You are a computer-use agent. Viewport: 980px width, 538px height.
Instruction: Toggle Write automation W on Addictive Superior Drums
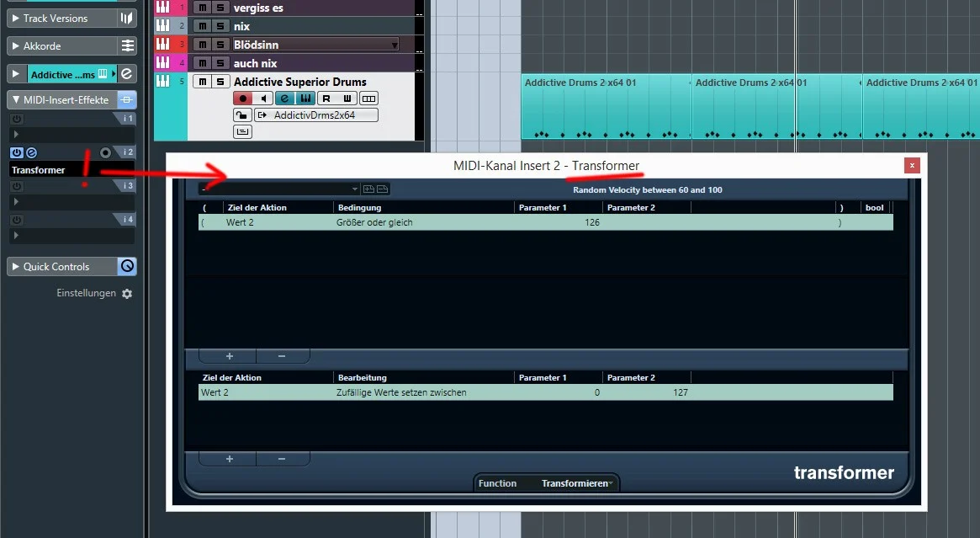[x=347, y=99]
